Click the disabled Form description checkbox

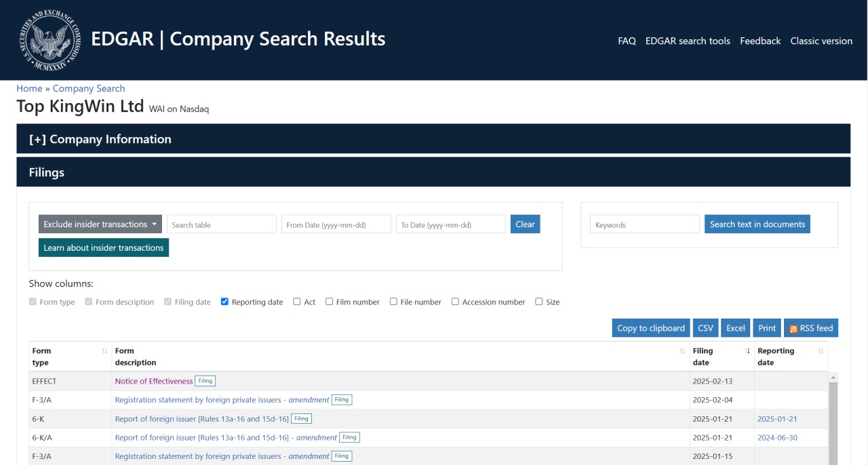(x=89, y=302)
